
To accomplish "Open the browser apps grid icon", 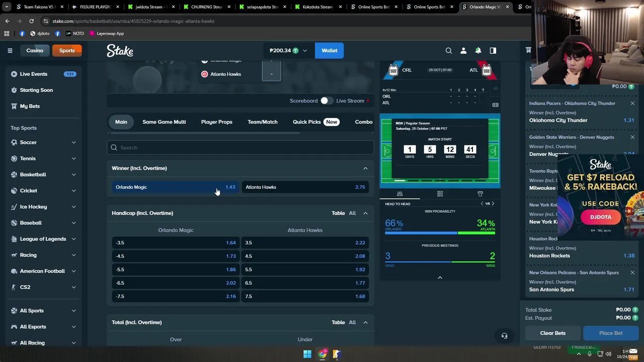I will click(7, 33).
